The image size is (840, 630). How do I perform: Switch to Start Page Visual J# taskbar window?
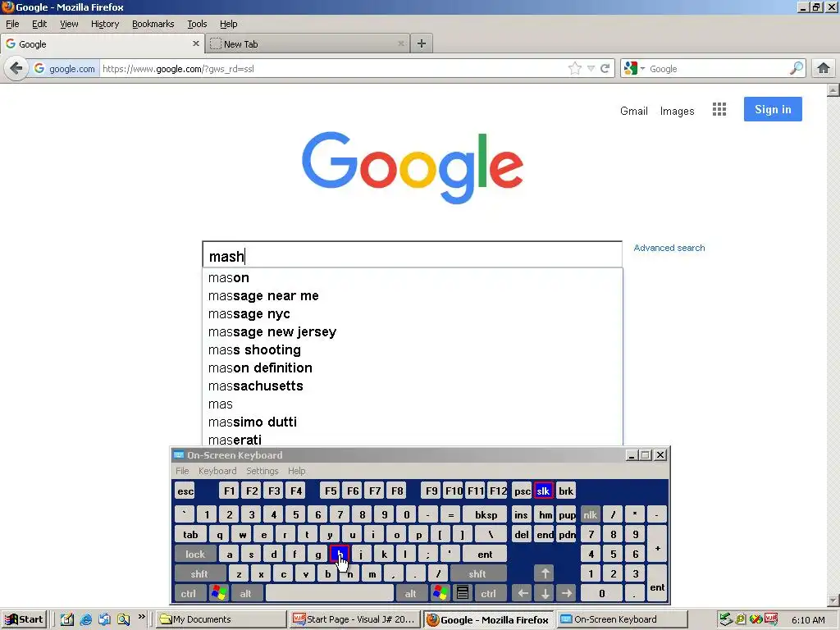(x=354, y=619)
